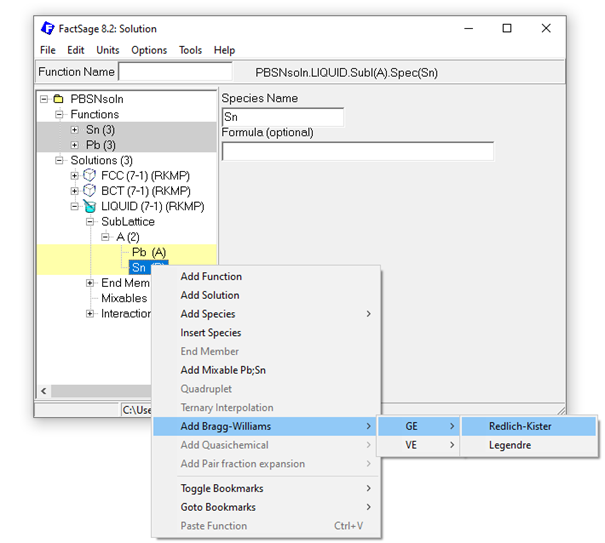Select the FCC (7-1) (RKMP) label
This screenshot has width=605, height=543.
coord(145,176)
